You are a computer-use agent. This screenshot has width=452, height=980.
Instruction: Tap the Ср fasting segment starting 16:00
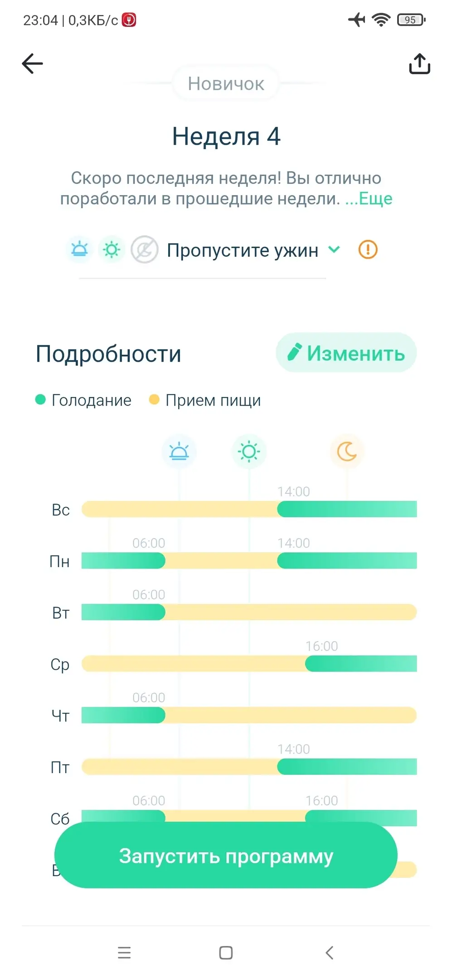click(361, 664)
